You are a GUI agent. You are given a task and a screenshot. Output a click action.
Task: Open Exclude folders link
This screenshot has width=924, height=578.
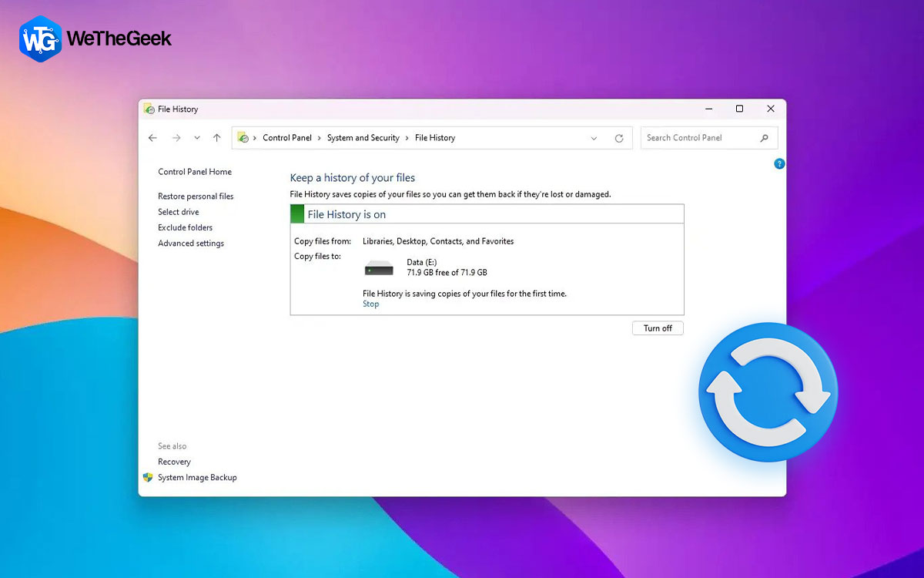(x=186, y=227)
